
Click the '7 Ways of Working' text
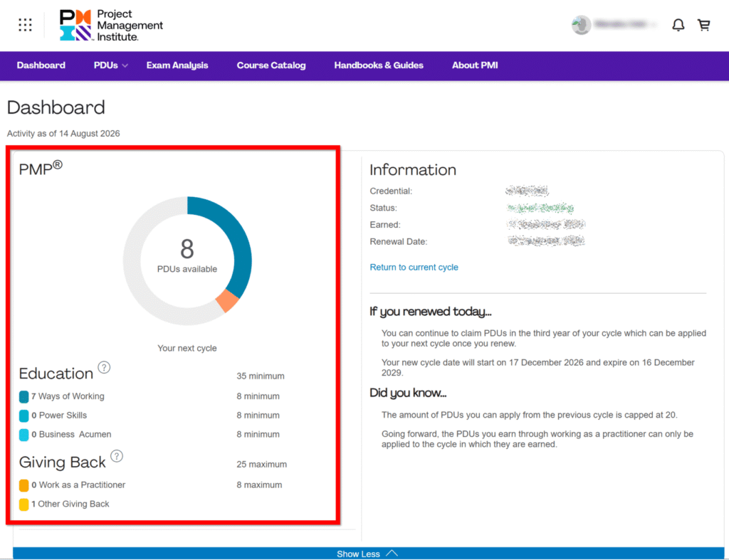(68, 396)
